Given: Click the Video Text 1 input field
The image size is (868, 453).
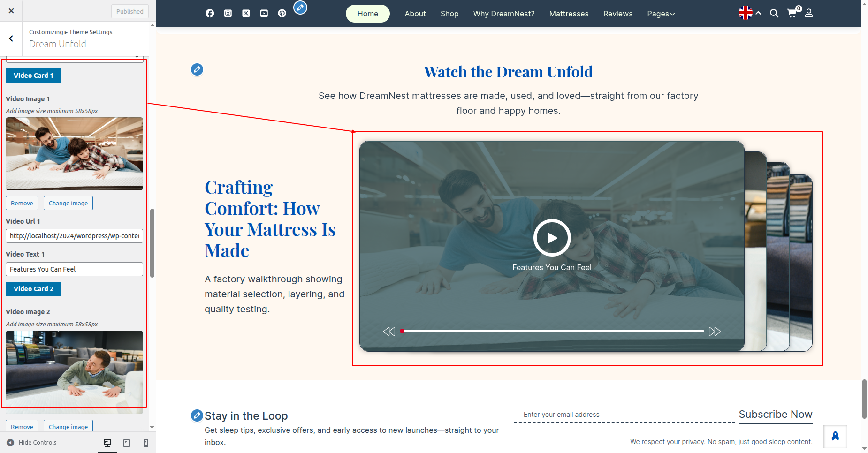Looking at the screenshot, I should point(74,269).
